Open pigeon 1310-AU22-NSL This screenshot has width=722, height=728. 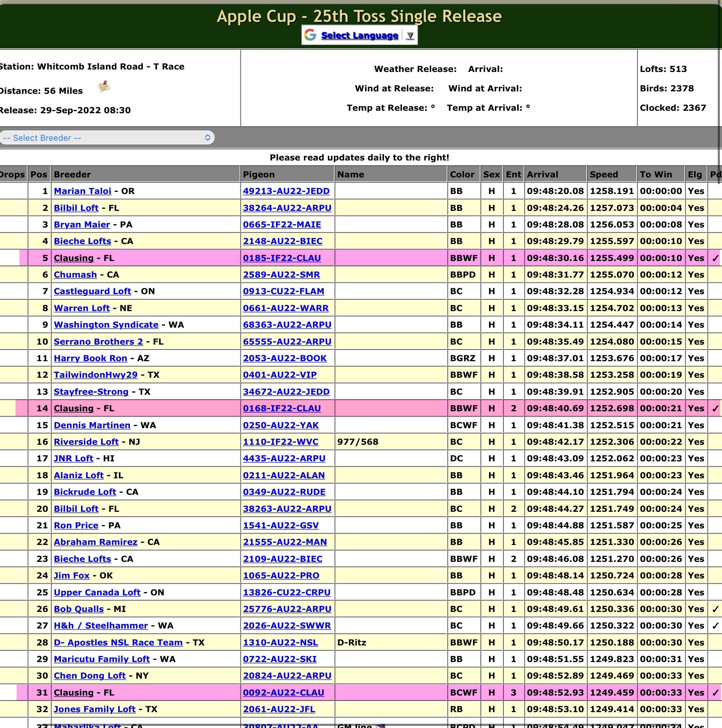pos(280,643)
